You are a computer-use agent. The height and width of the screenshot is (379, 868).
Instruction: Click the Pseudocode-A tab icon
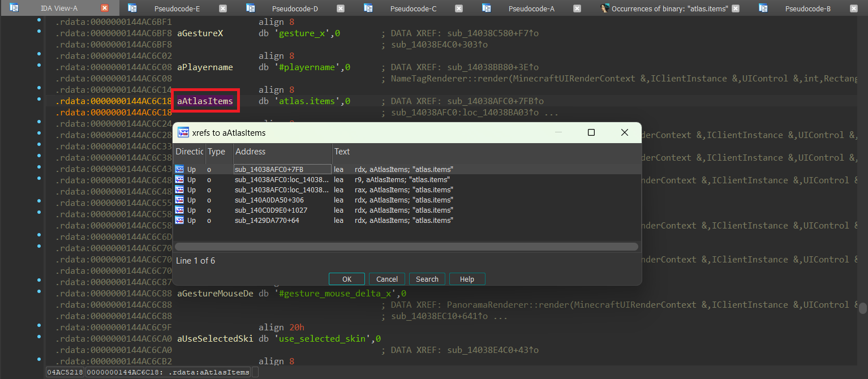(487, 8)
